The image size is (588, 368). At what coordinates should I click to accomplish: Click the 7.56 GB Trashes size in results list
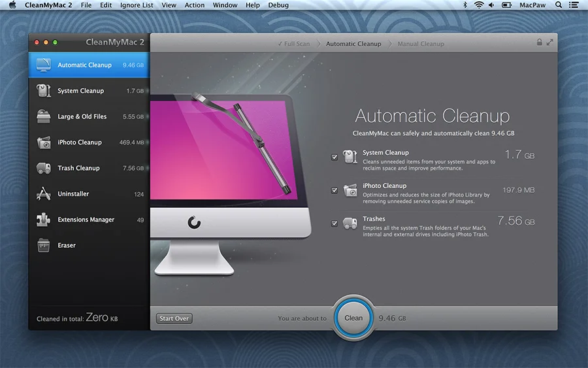point(516,220)
